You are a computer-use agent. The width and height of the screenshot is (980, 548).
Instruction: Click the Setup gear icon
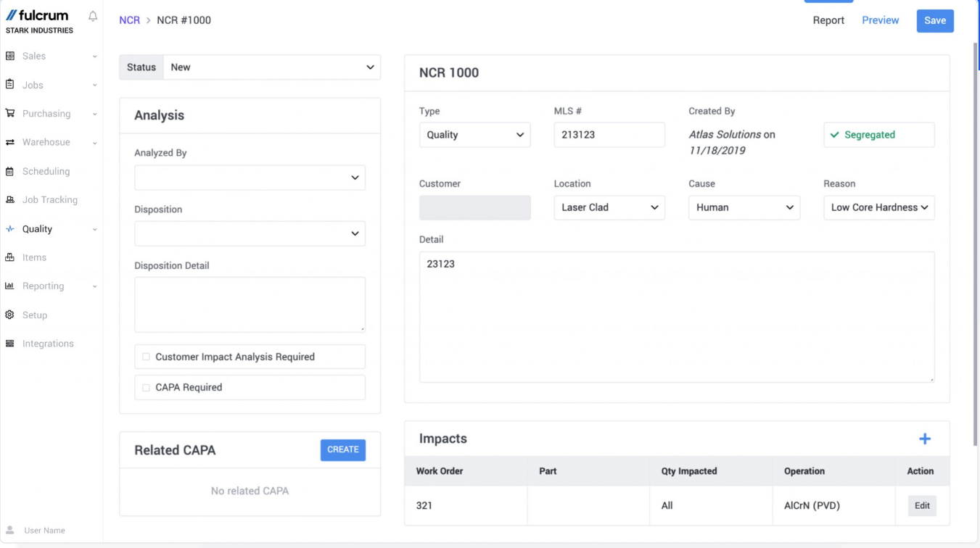point(10,315)
